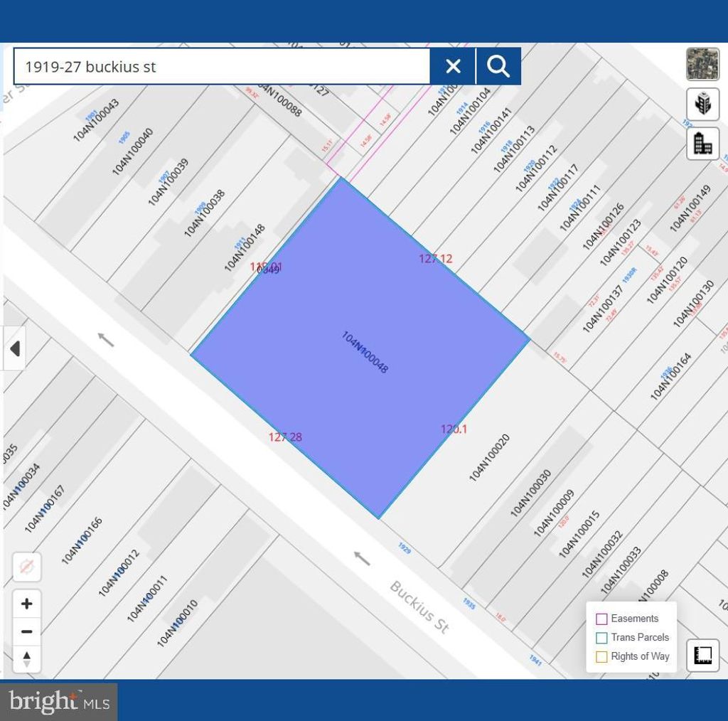Expand the collapsed left side panel
728x721 pixels.
14,348
